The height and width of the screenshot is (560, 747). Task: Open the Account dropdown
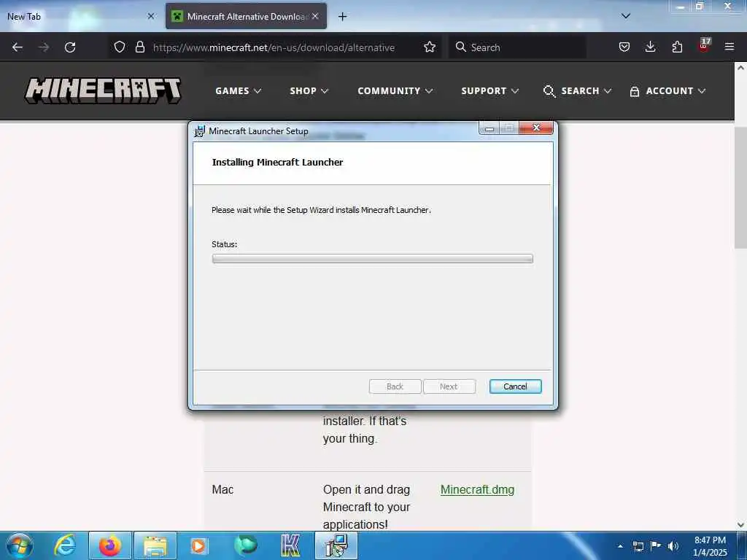click(667, 91)
